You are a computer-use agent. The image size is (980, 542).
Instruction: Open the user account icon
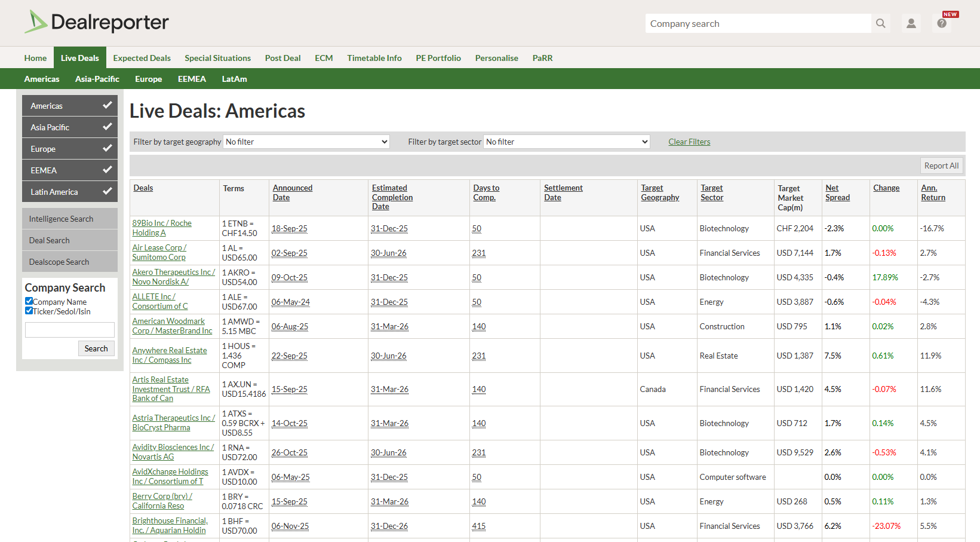(x=911, y=23)
